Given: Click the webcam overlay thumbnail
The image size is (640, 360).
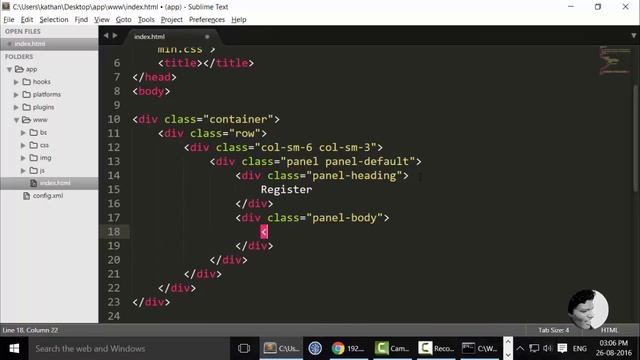Looking at the screenshot, I should pyautogui.click(x=588, y=309).
